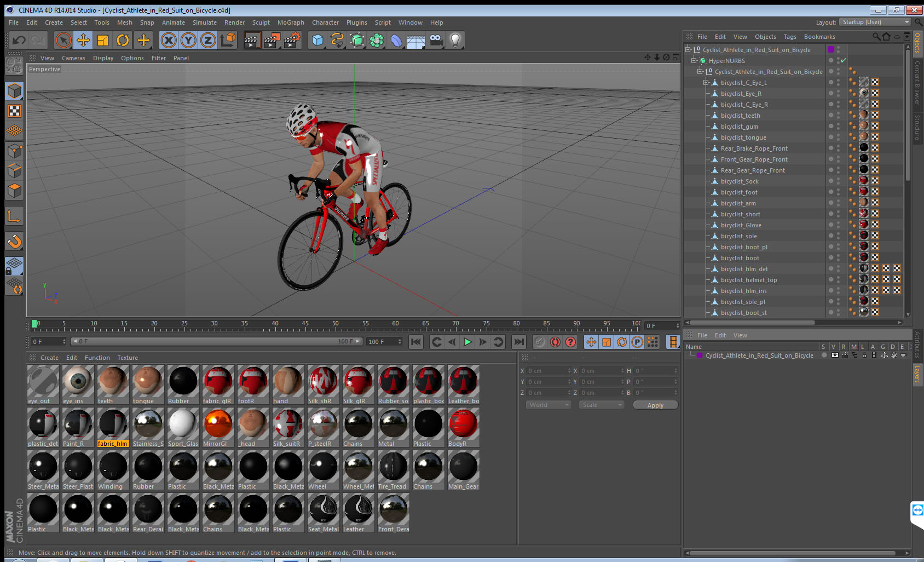Open the spline pen tools icon
924x562 pixels.
[x=337, y=40]
